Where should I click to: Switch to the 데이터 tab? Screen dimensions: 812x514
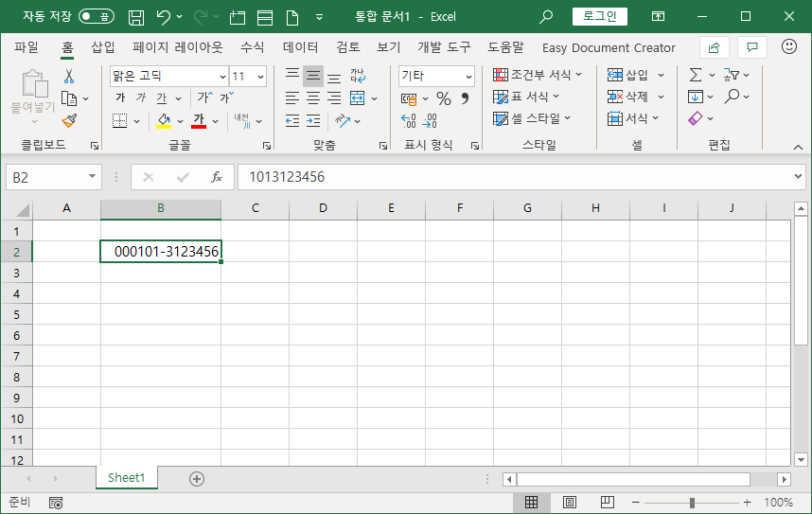300,47
